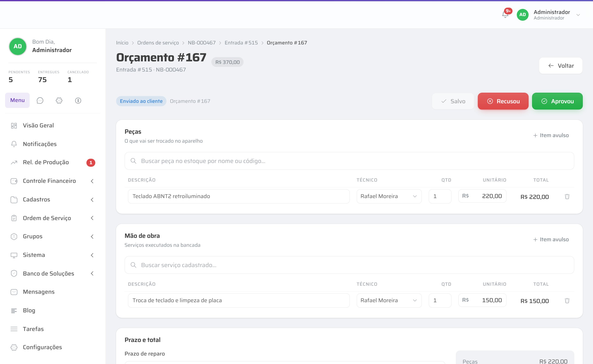The width and height of the screenshot is (593, 364).
Task: Click the Banco de Soluções shield icon
Action: pos(14,273)
